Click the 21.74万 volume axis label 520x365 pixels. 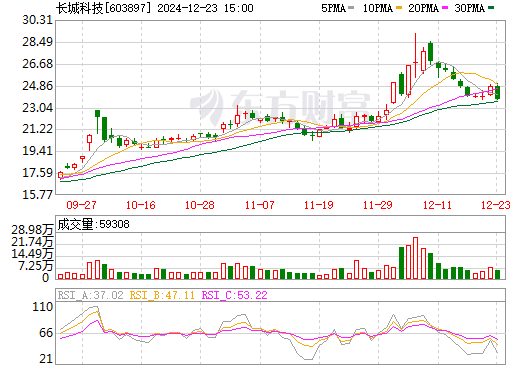click(x=32, y=242)
